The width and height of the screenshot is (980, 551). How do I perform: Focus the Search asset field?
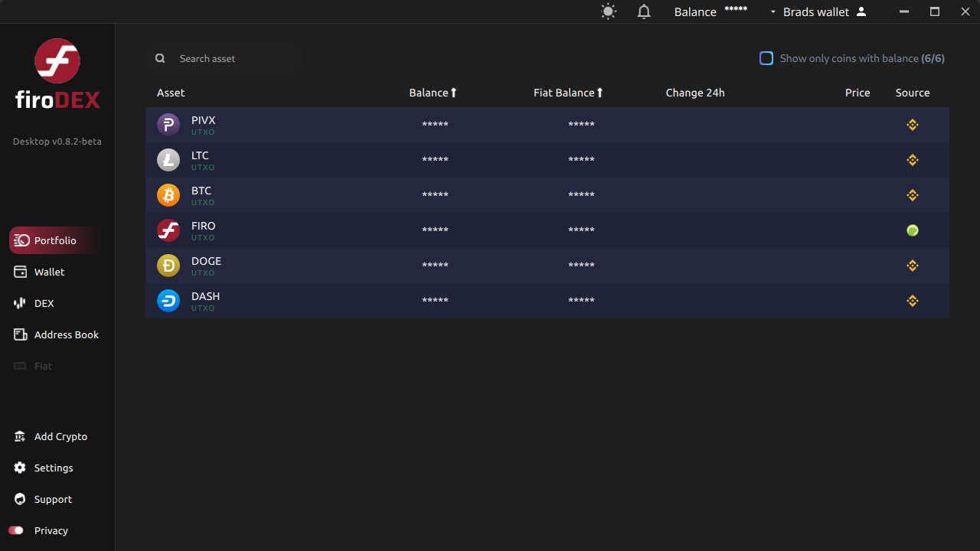(x=224, y=58)
